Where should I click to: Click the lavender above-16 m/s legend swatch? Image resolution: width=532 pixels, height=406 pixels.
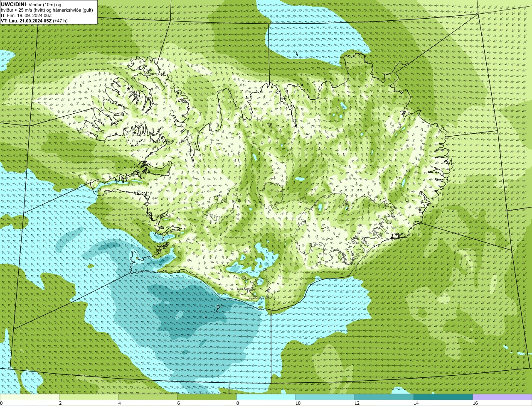[502, 397]
